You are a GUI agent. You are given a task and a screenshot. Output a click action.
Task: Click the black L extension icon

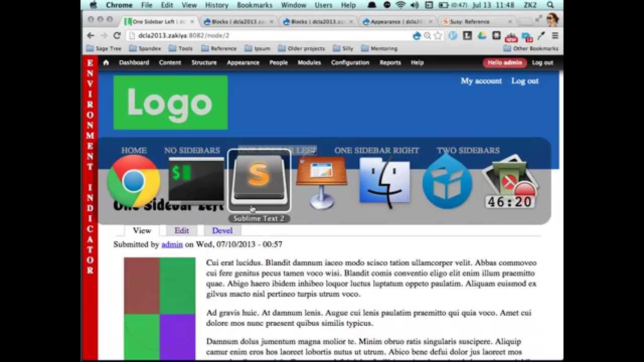tap(467, 36)
